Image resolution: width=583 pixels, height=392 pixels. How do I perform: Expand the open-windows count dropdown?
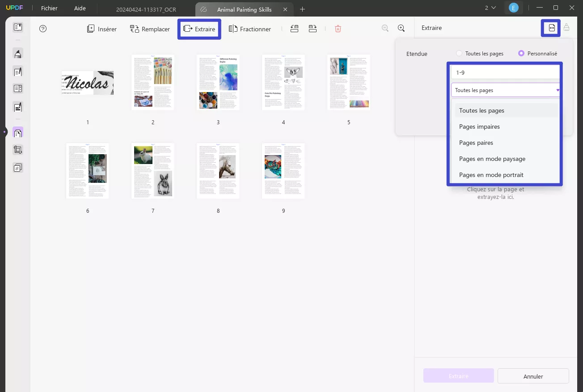490,8
